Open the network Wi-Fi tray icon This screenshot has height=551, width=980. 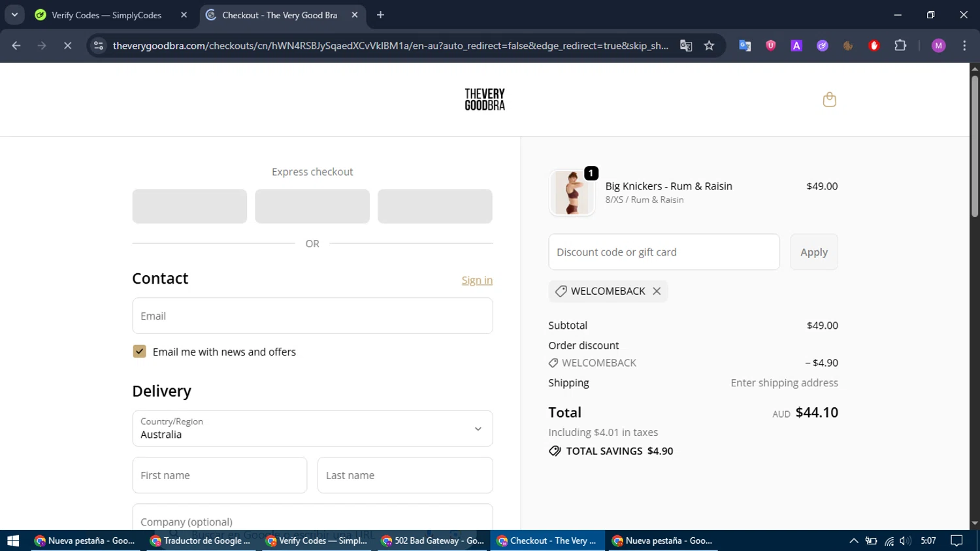889,541
